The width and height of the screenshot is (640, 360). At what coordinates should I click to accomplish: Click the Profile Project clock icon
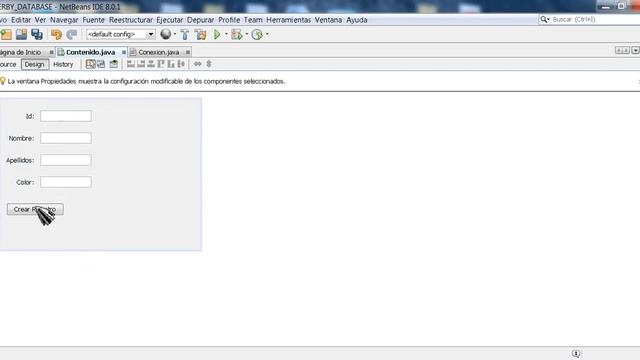click(257, 35)
